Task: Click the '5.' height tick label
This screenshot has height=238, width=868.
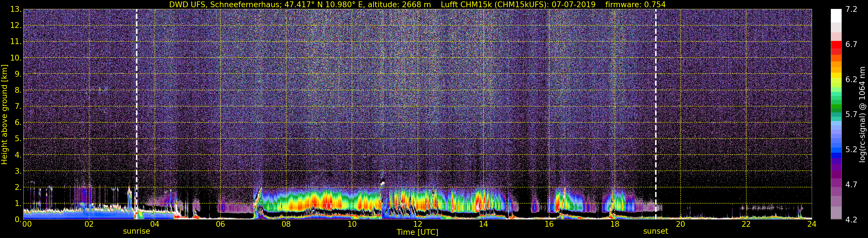Action: click(x=18, y=139)
